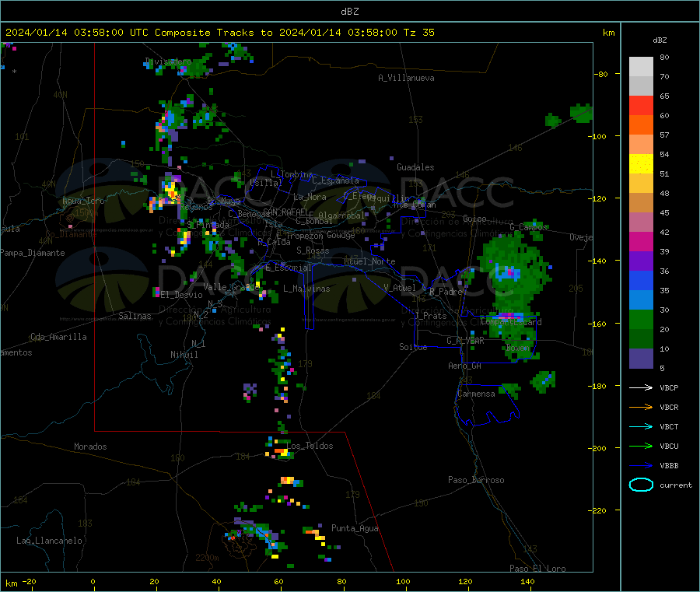Click the Paso_Barroso location label
The height and width of the screenshot is (592, 700).
[x=476, y=480]
